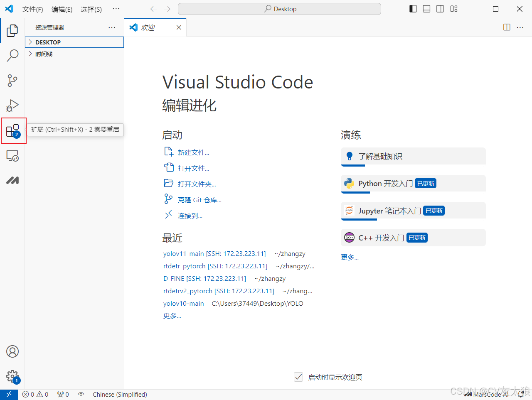Image resolution: width=532 pixels, height=400 pixels.
Task: Click 打开文件夹... link
Action: [x=197, y=184]
